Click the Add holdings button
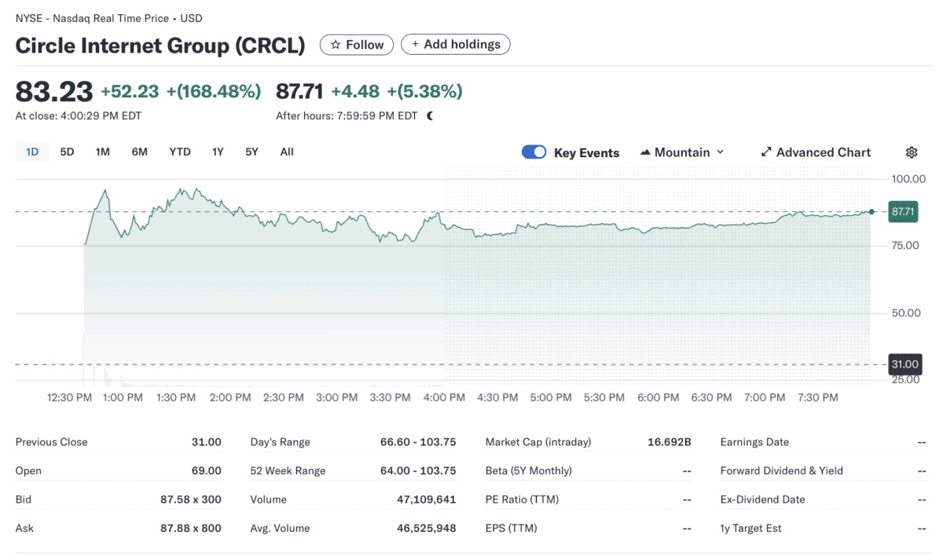The image size is (943, 560). pos(456,45)
